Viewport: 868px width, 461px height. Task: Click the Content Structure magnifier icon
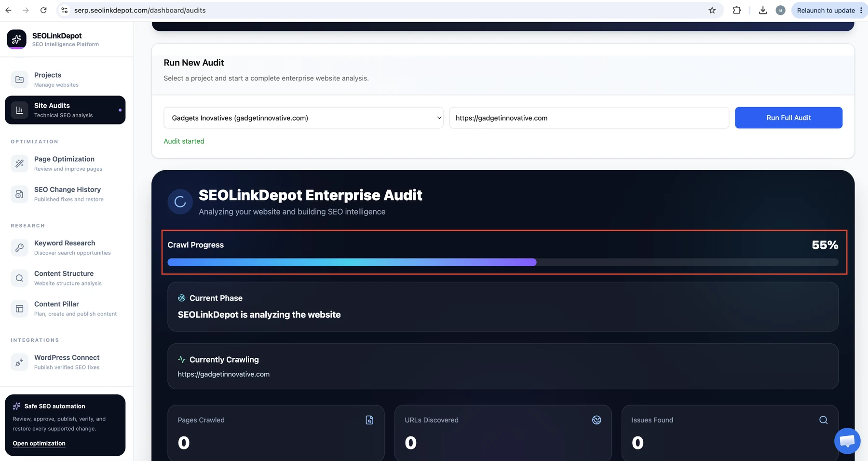coord(19,278)
